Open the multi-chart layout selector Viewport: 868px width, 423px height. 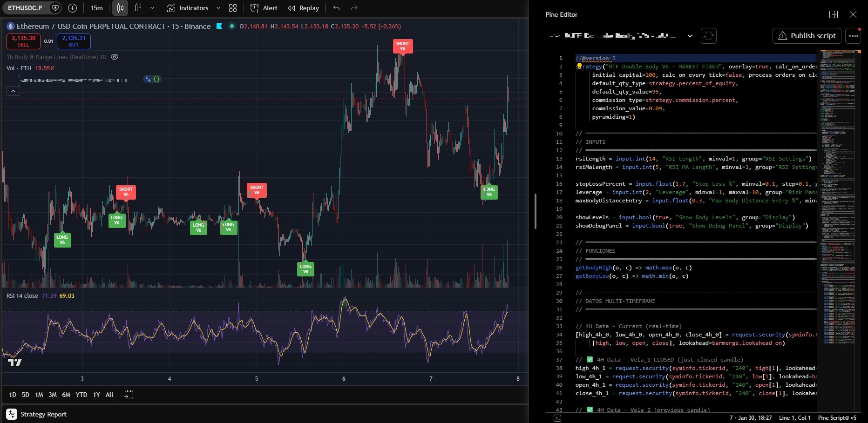pyautogui.click(x=232, y=8)
